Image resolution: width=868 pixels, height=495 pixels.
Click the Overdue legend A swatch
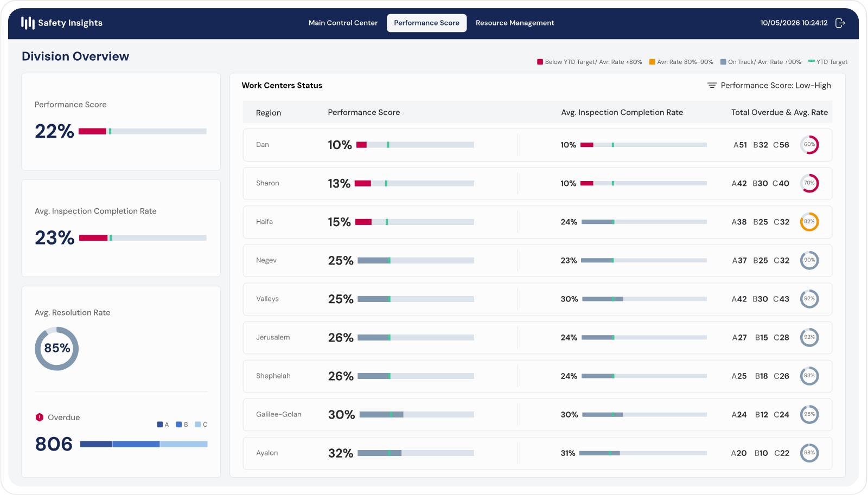(160, 425)
